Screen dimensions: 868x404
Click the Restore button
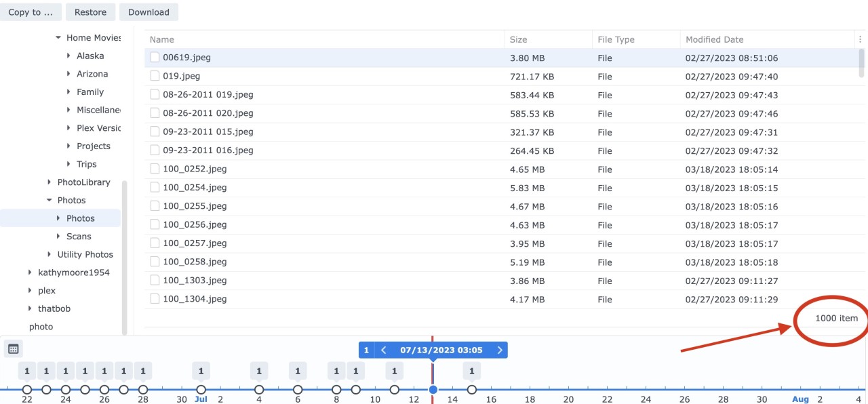coord(90,12)
